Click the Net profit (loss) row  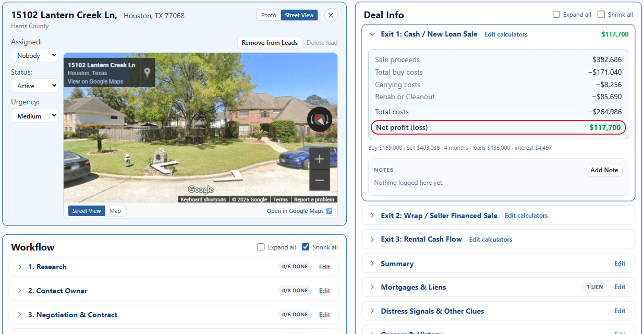498,127
